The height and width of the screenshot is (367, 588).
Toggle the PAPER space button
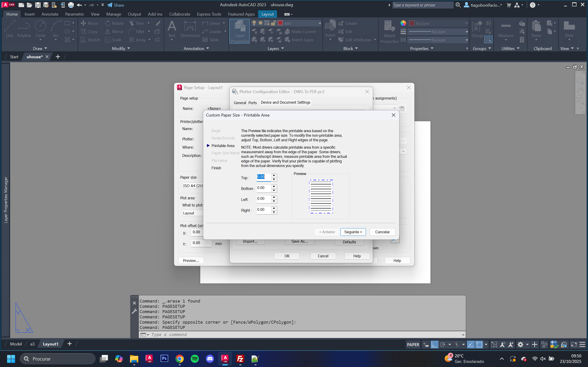(x=413, y=345)
